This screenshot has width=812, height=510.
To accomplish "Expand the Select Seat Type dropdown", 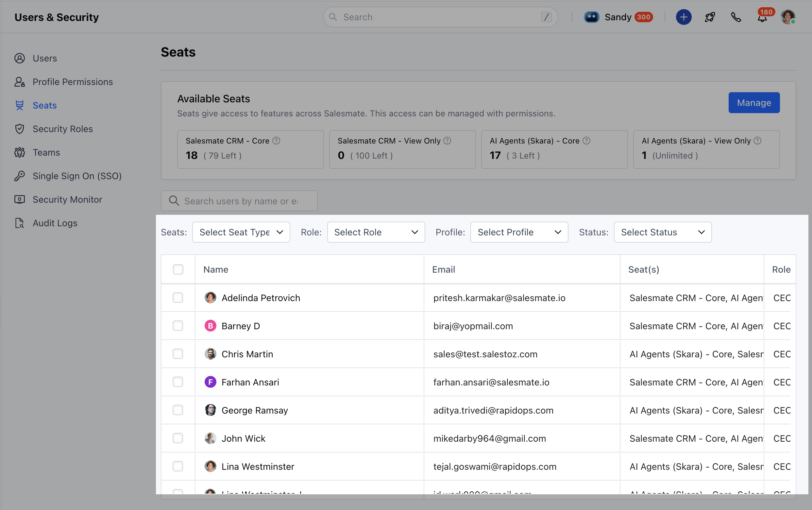I will click(241, 232).
